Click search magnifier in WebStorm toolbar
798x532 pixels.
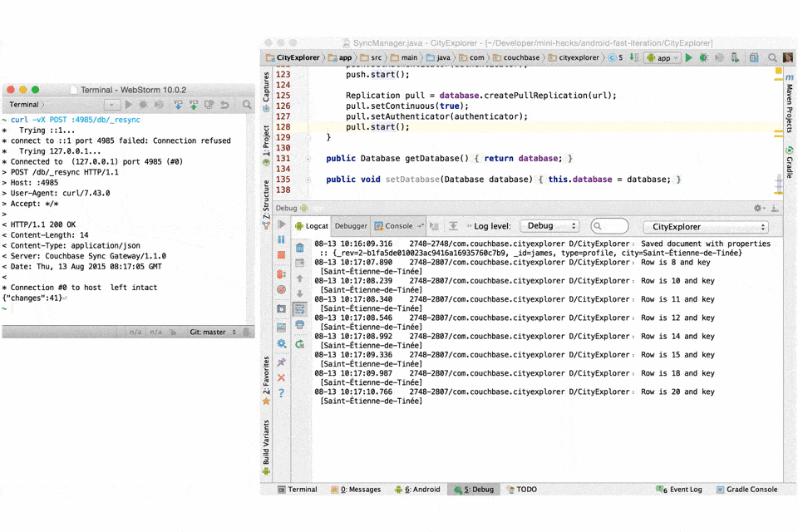coord(247,105)
